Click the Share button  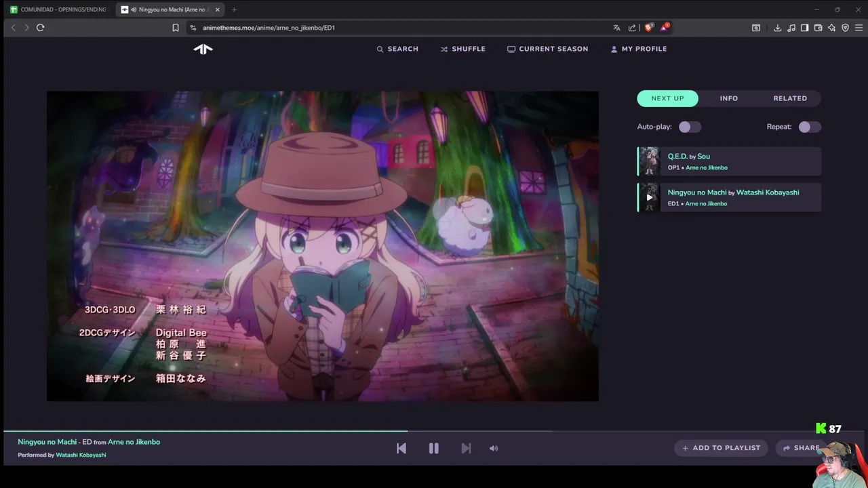[x=802, y=448]
